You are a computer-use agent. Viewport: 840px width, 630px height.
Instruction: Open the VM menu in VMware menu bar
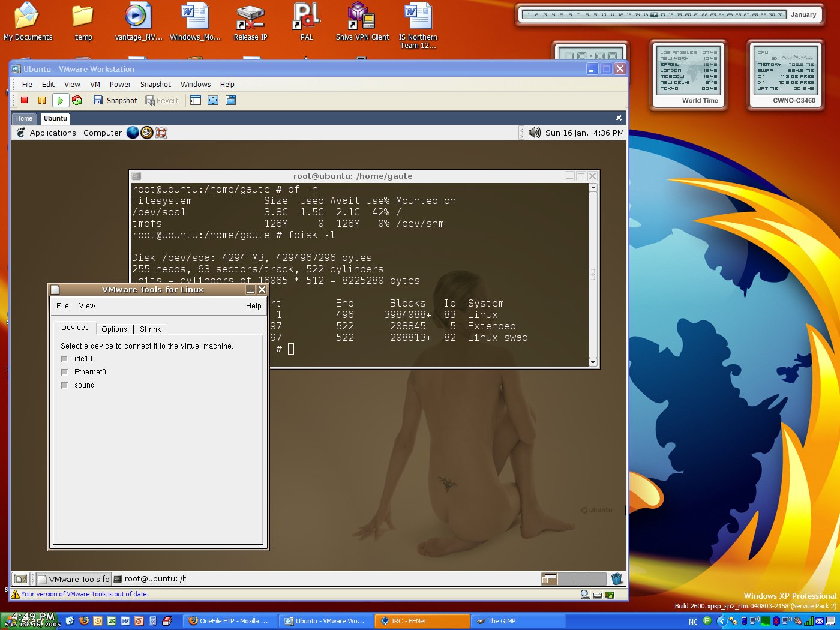coord(95,85)
